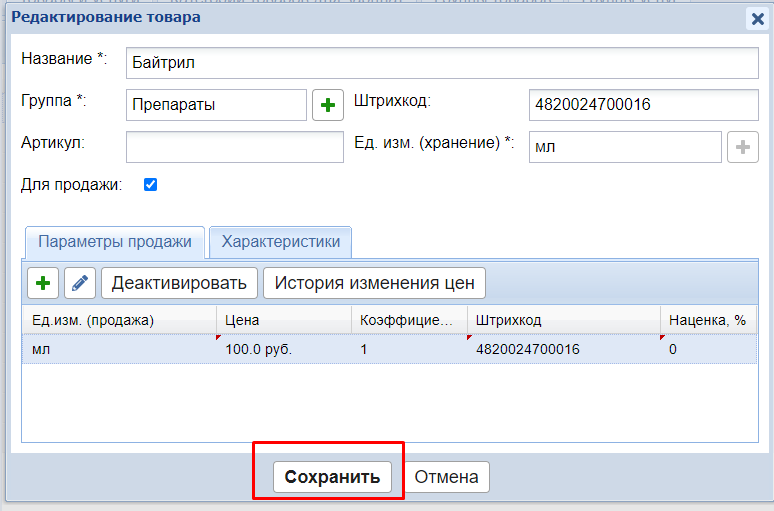Viewport: 774px width, 511px height.
Task: Close the Редактирование товара dialog
Action: tap(757, 18)
